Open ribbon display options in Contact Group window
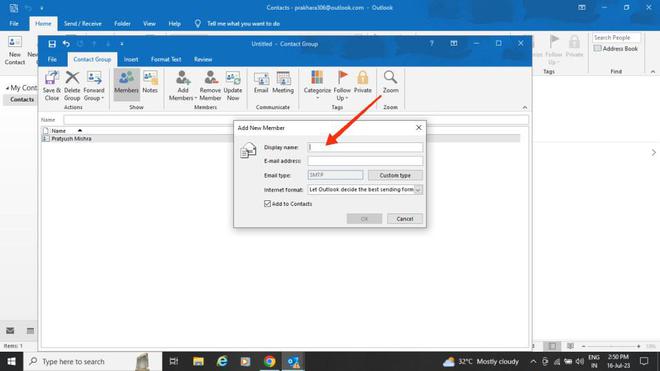Image resolution: width=660 pixels, height=371 pixels. point(454,43)
